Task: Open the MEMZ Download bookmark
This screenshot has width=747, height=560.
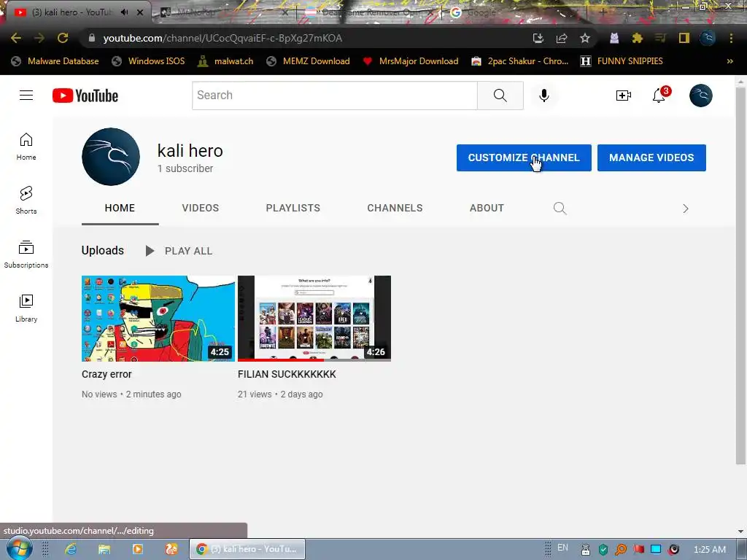Action: pyautogui.click(x=309, y=61)
